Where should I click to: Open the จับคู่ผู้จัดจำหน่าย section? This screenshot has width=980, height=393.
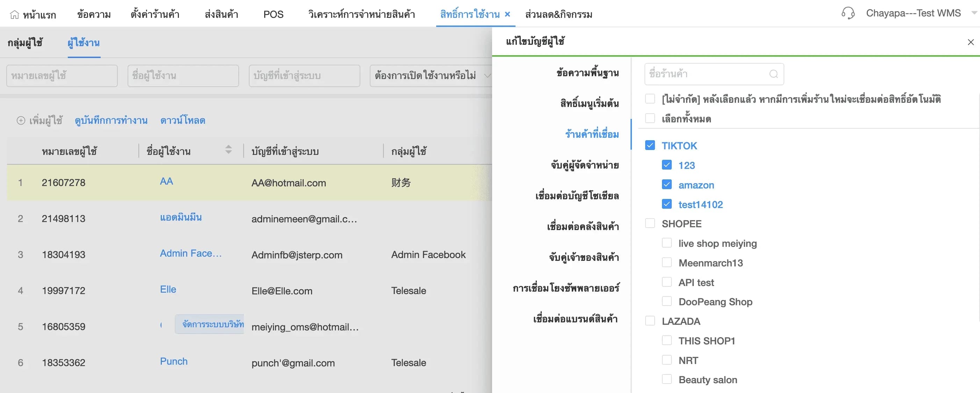point(585,165)
